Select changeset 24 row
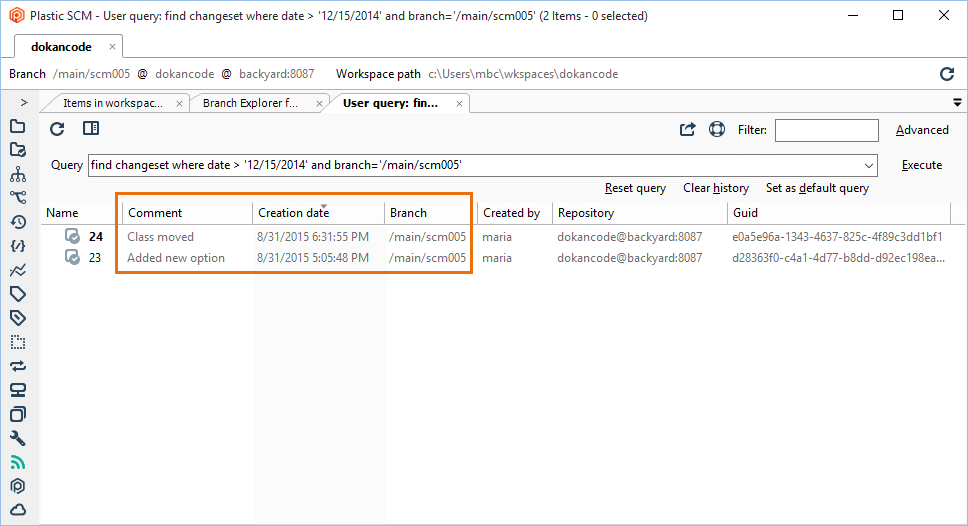The image size is (968, 526). [x=96, y=237]
